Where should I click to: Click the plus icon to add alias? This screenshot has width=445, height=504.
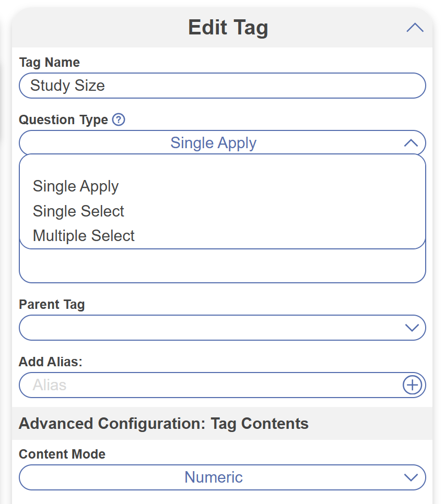[x=412, y=385]
